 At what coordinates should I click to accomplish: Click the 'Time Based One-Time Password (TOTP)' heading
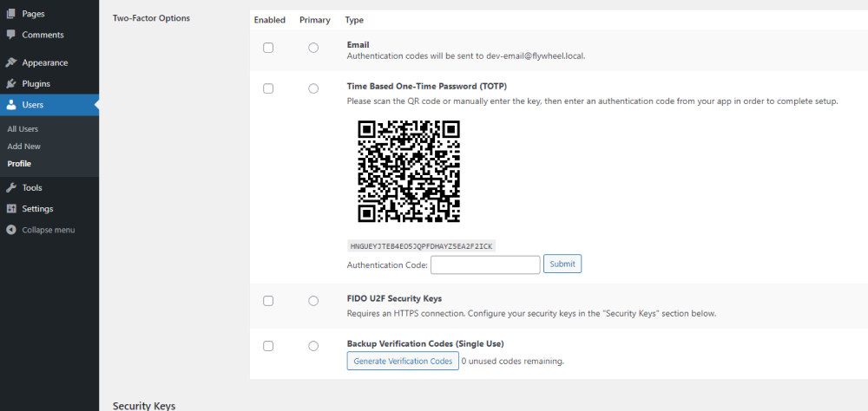click(427, 87)
